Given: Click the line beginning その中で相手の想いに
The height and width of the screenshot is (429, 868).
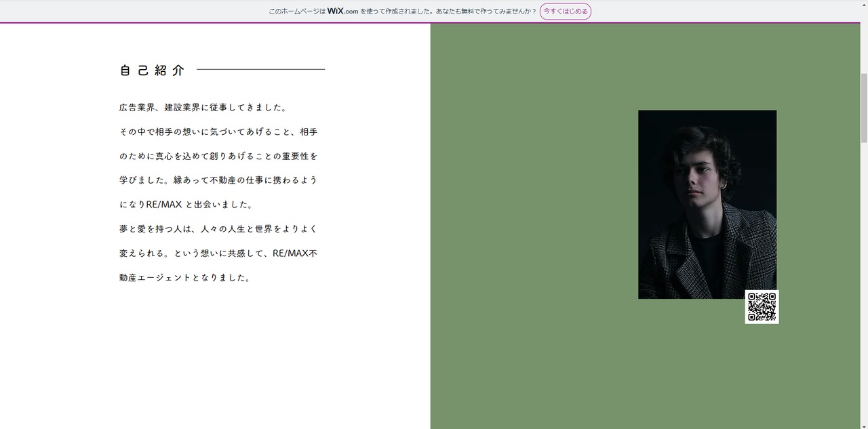Looking at the screenshot, I should tap(218, 132).
